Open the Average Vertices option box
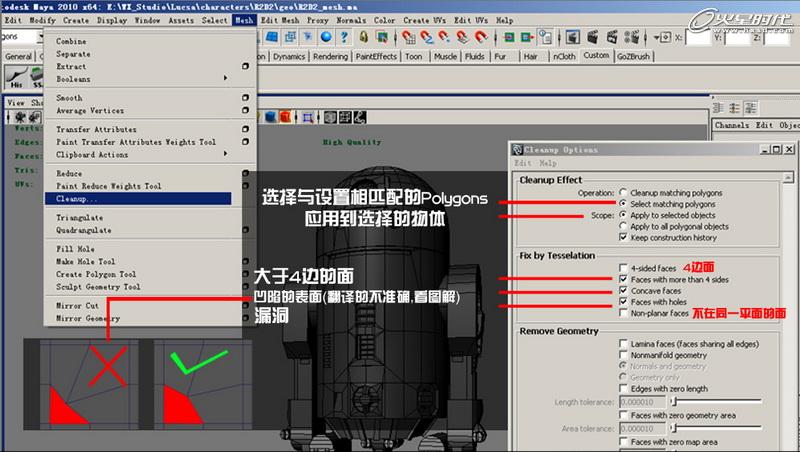This screenshot has width=800, height=452. [x=245, y=110]
